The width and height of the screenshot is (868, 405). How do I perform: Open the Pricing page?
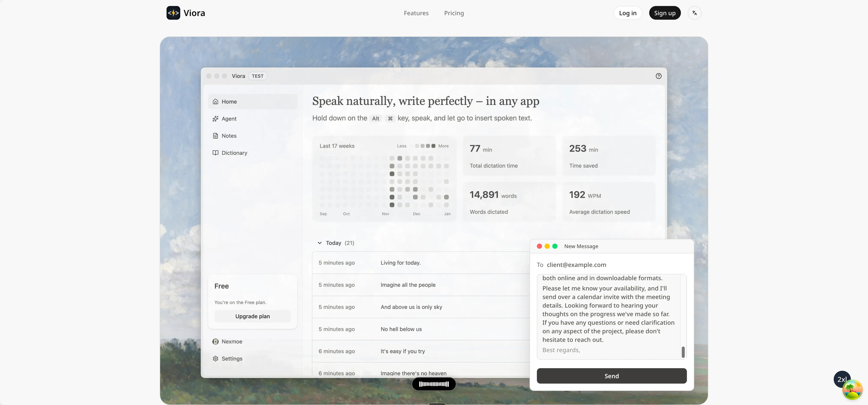[x=454, y=13]
